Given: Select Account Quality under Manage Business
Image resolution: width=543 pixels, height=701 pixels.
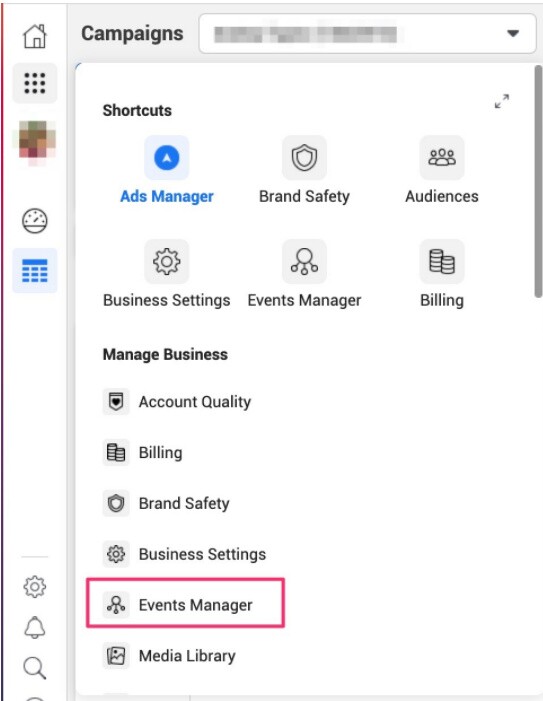Looking at the screenshot, I should [x=177, y=402].
